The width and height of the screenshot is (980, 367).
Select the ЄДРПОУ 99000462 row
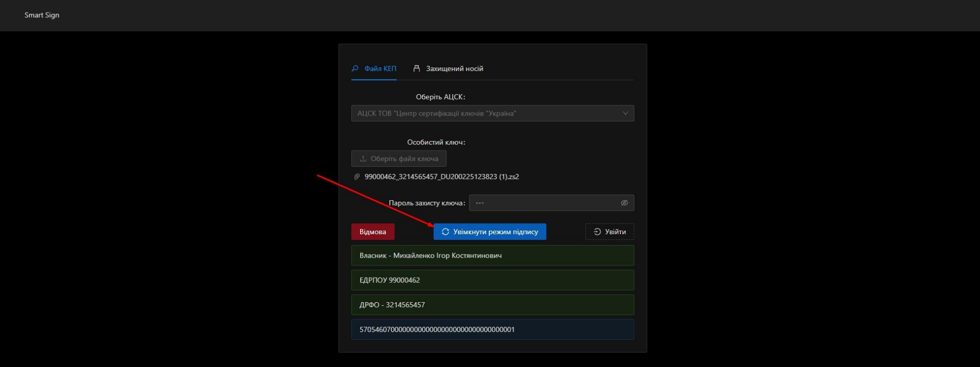coord(492,280)
